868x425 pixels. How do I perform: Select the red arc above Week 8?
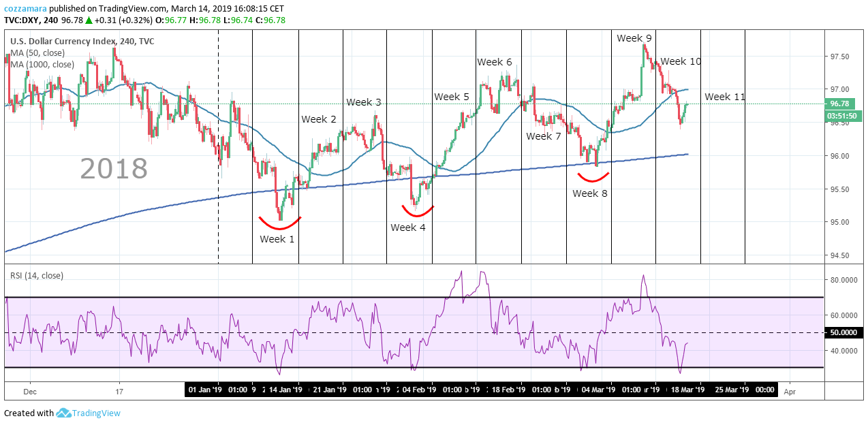(593, 178)
